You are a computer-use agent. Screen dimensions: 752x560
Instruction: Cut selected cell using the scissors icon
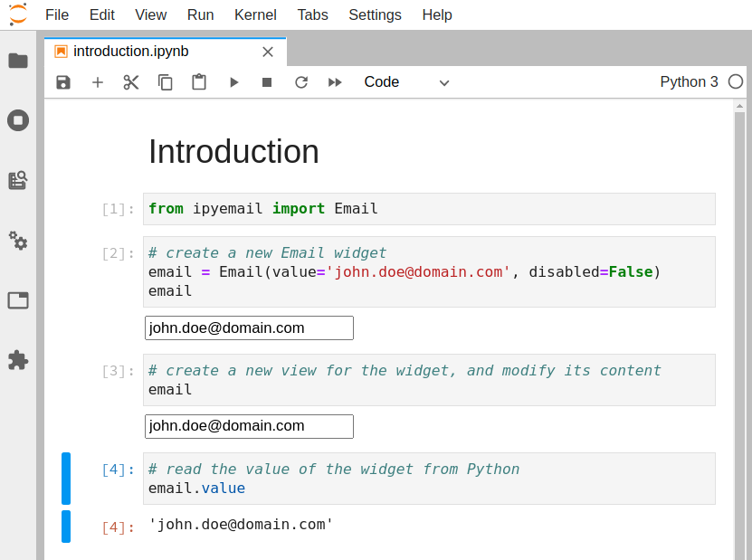coord(131,82)
